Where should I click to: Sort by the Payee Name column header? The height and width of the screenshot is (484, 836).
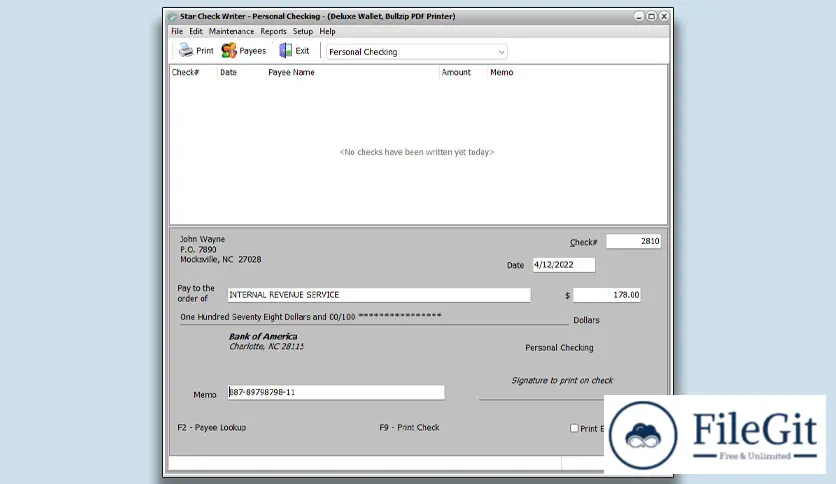tap(291, 72)
